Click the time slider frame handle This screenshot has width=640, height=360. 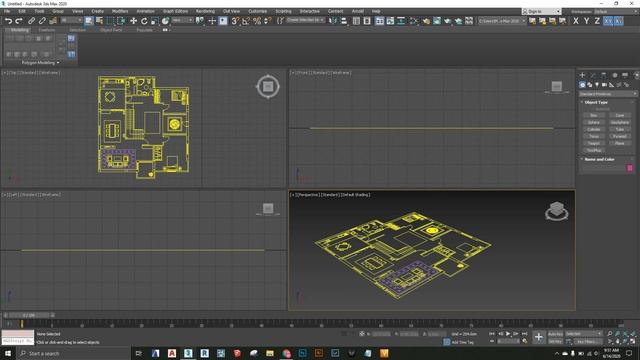tap(29, 316)
